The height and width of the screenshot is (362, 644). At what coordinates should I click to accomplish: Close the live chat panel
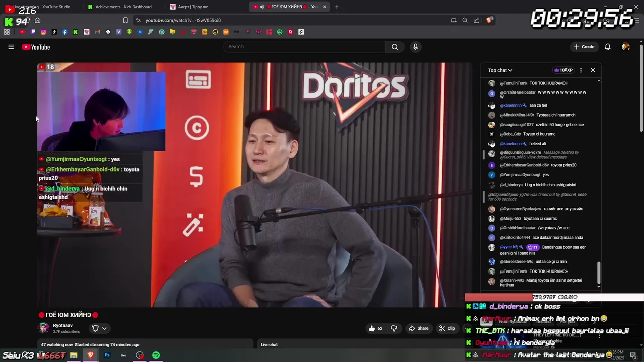click(x=593, y=70)
